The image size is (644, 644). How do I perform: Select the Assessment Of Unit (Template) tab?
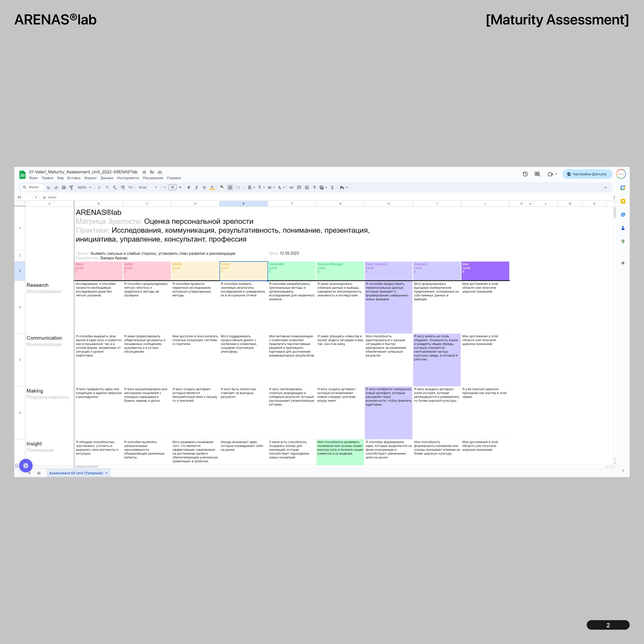pos(76,473)
